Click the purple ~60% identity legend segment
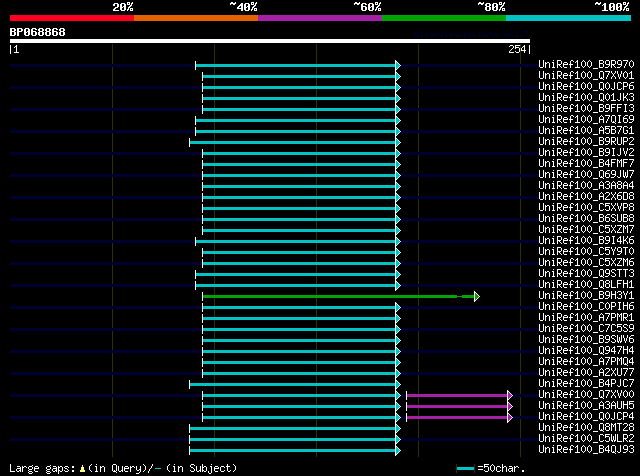The height and width of the screenshot is (476, 640). pyautogui.click(x=320, y=18)
